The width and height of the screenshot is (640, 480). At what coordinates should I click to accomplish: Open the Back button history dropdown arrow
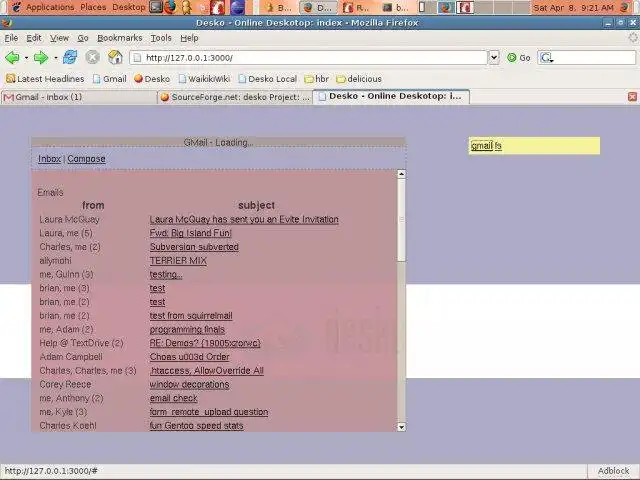click(x=27, y=58)
